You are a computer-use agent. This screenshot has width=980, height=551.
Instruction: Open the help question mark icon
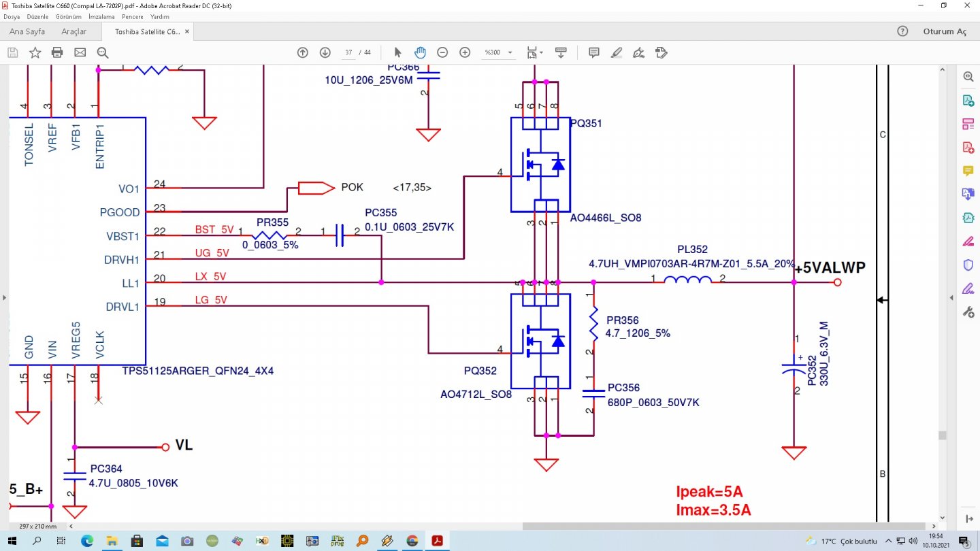click(902, 31)
